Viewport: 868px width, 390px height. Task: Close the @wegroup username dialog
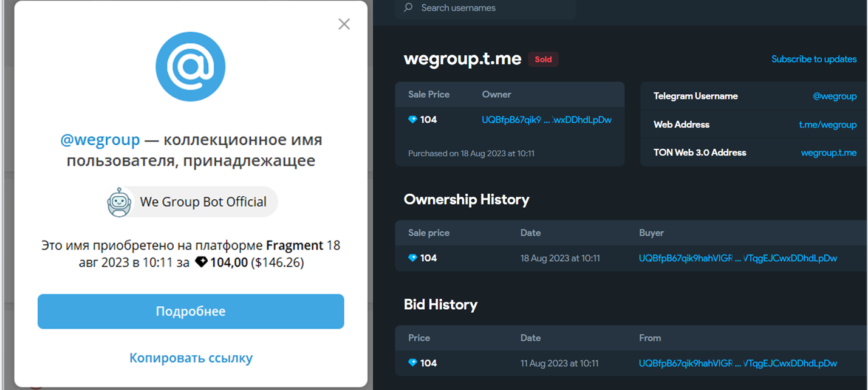pyautogui.click(x=344, y=24)
